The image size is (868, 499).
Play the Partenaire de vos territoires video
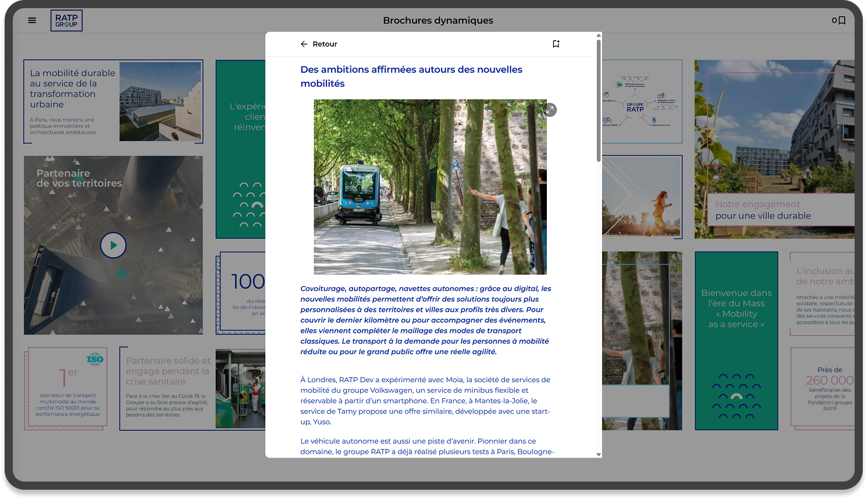click(x=113, y=245)
